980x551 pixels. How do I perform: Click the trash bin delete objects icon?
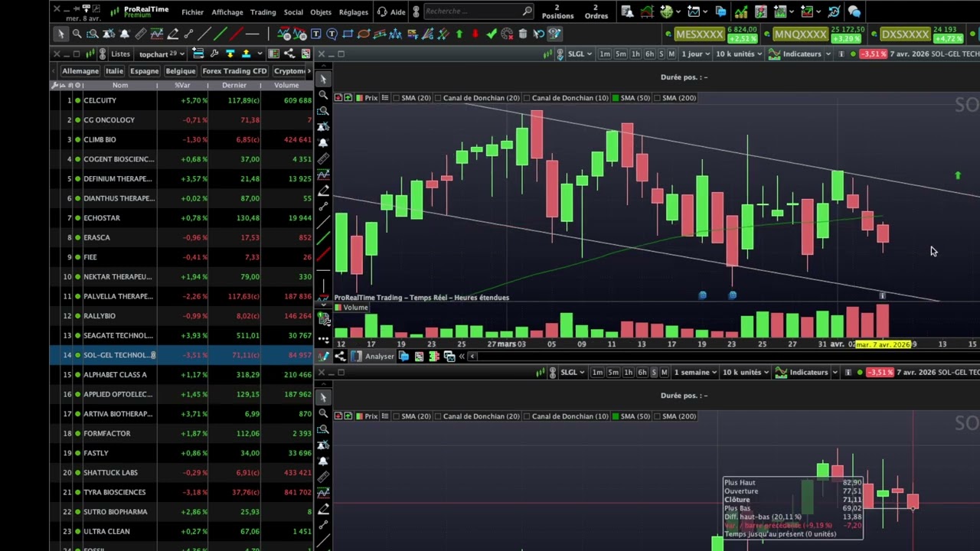[x=522, y=34]
